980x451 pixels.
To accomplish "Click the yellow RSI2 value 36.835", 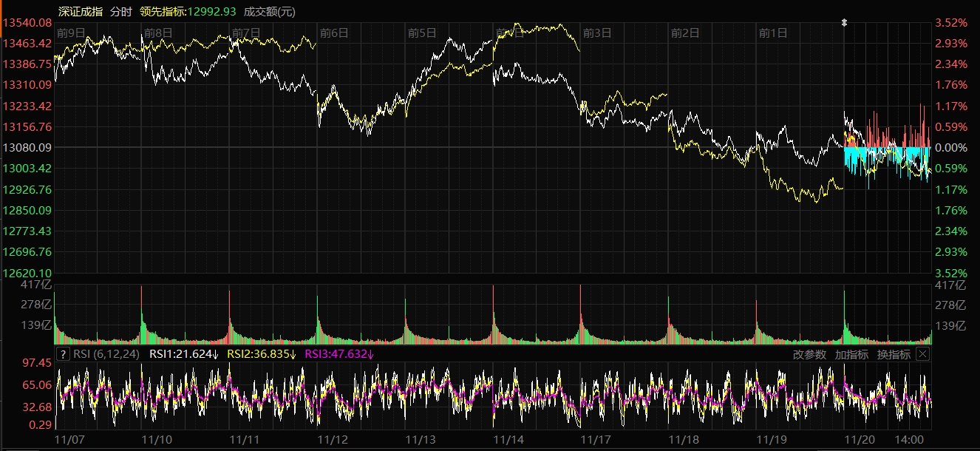I will point(261,354).
